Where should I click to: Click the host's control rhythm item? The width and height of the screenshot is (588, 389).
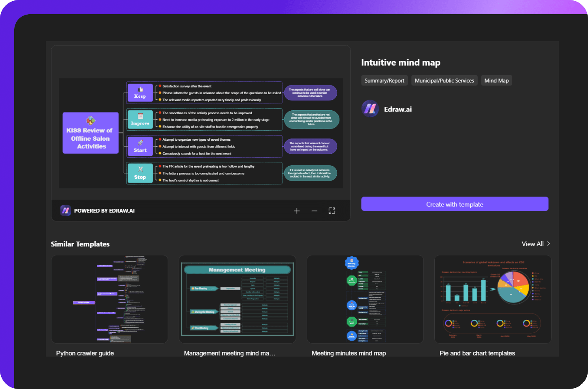[190, 180]
